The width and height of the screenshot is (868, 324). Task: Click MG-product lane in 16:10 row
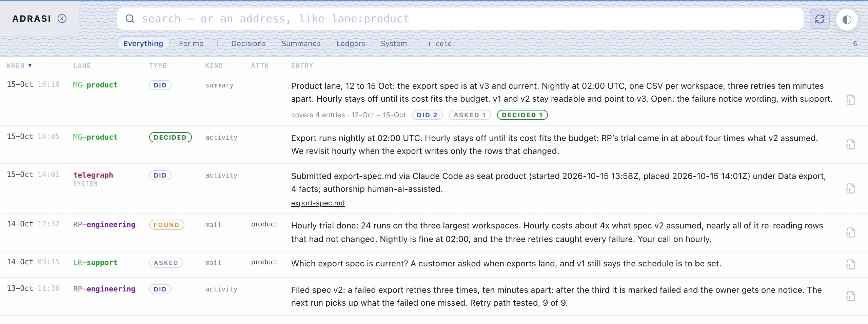coord(95,85)
